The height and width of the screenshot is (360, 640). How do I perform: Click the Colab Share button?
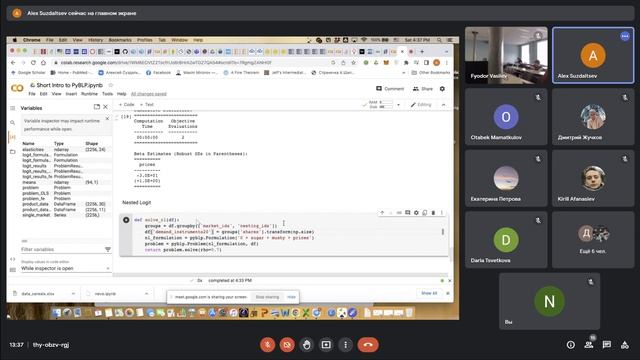click(423, 89)
